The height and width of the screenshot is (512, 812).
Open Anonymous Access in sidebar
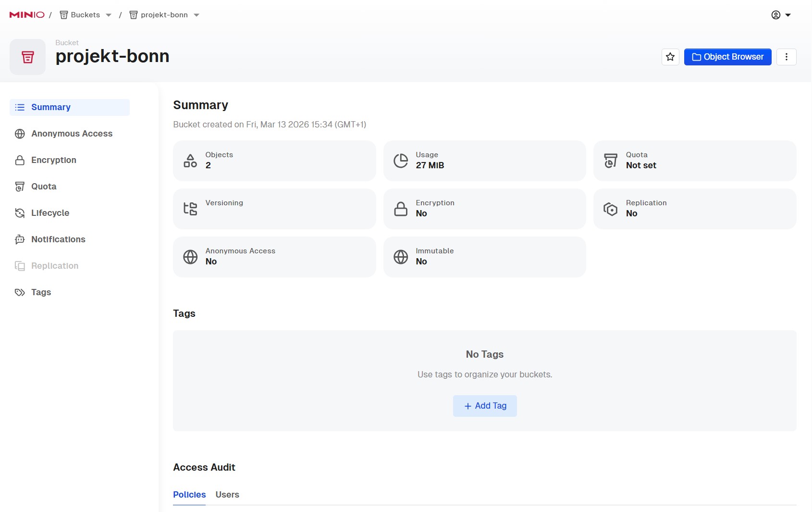(72, 134)
